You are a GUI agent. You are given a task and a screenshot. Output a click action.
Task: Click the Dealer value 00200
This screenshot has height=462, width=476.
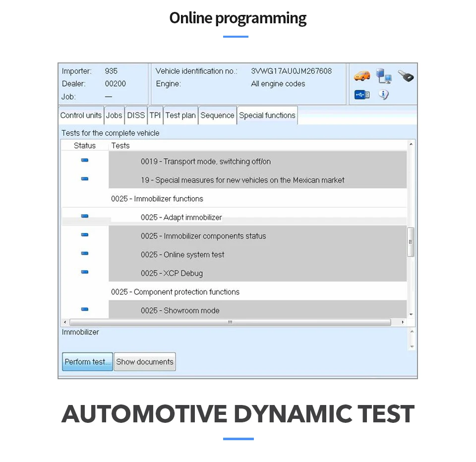click(116, 84)
